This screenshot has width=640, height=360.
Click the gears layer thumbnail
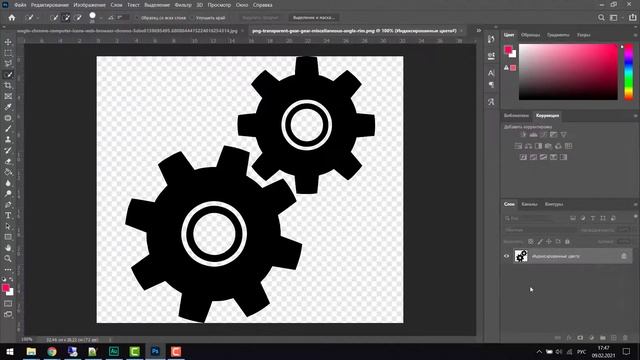[x=521, y=256]
